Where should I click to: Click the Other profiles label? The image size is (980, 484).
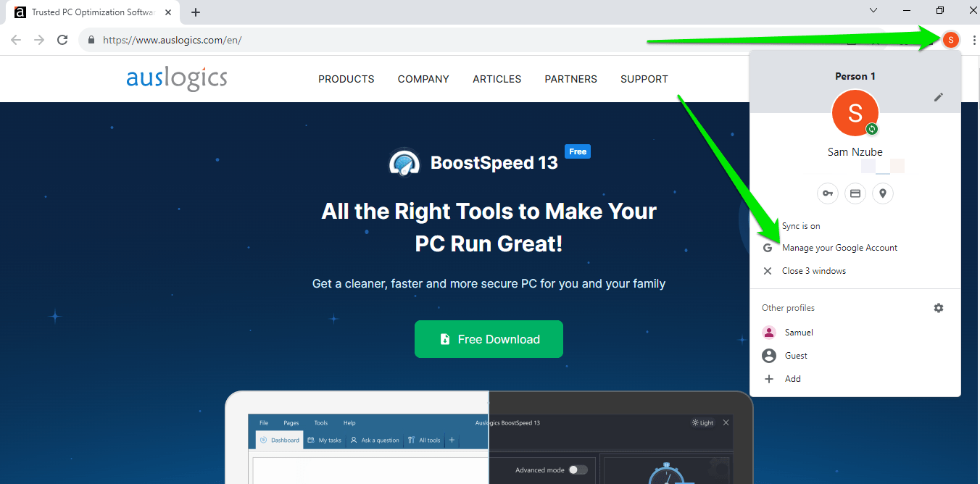[788, 308]
